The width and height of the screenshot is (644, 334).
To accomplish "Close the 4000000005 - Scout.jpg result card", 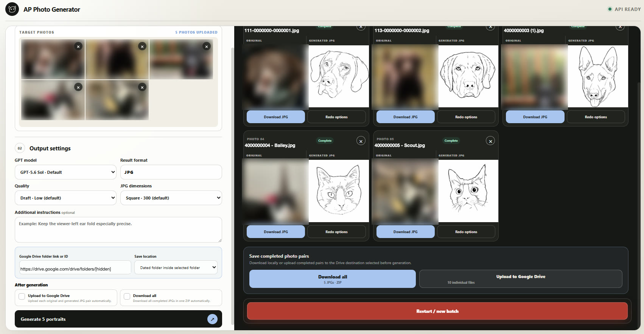I will (490, 141).
